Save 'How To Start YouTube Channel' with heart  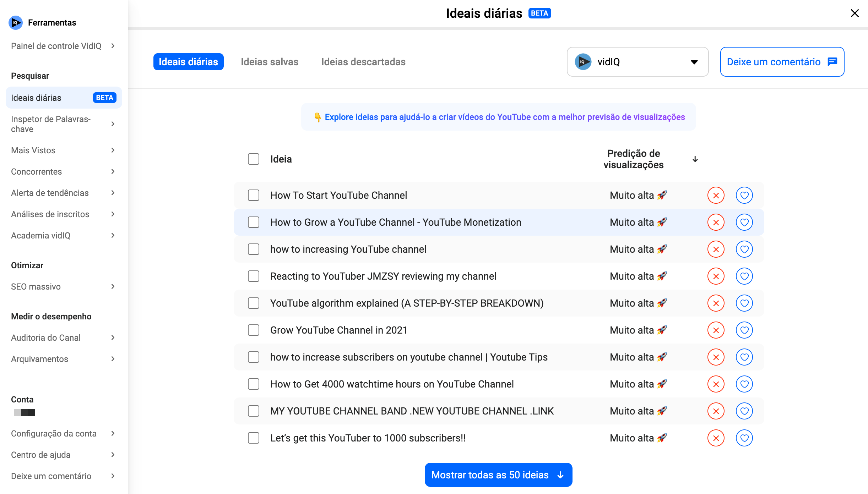pyautogui.click(x=744, y=195)
